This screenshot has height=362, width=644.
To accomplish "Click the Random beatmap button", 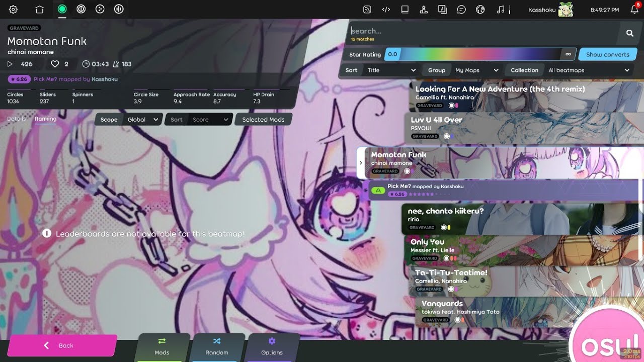I will click(217, 347).
